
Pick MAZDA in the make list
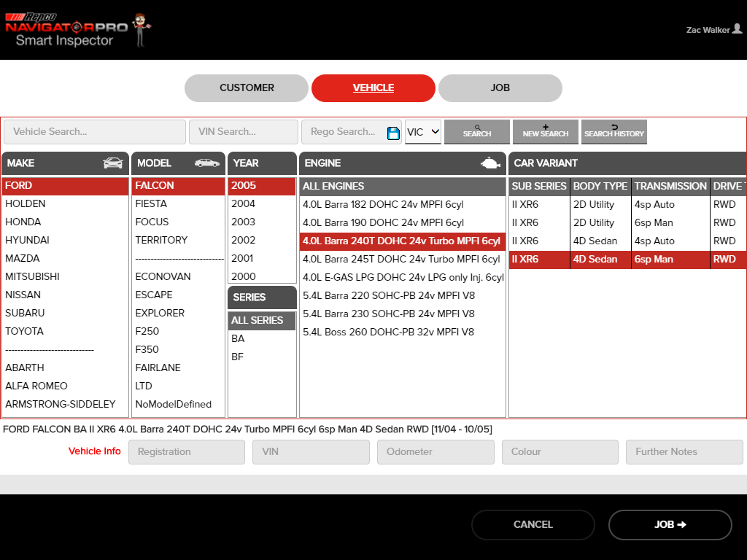(65, 259)
